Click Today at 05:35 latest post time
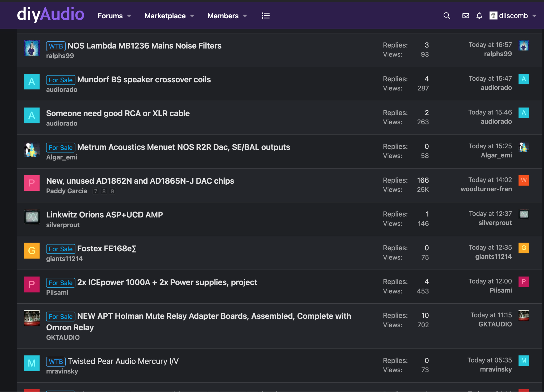The width and height of the screenshot is (544, 392). 489,360
